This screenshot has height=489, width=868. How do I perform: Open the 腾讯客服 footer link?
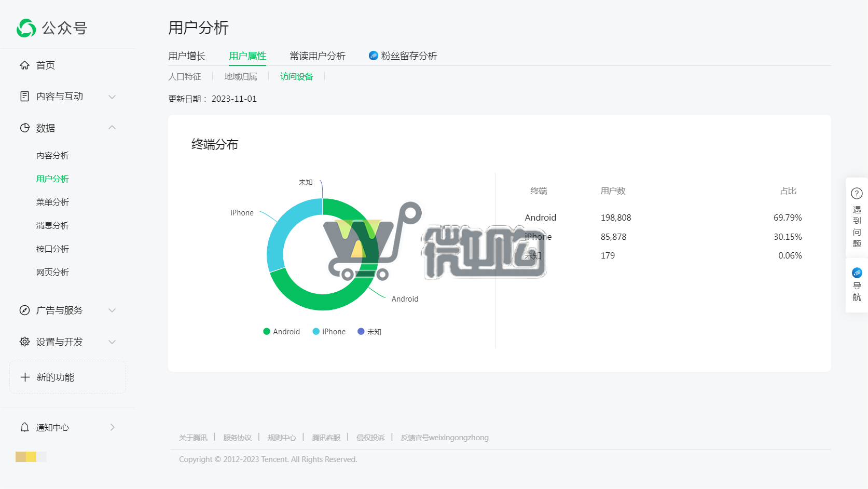[326, 438]
